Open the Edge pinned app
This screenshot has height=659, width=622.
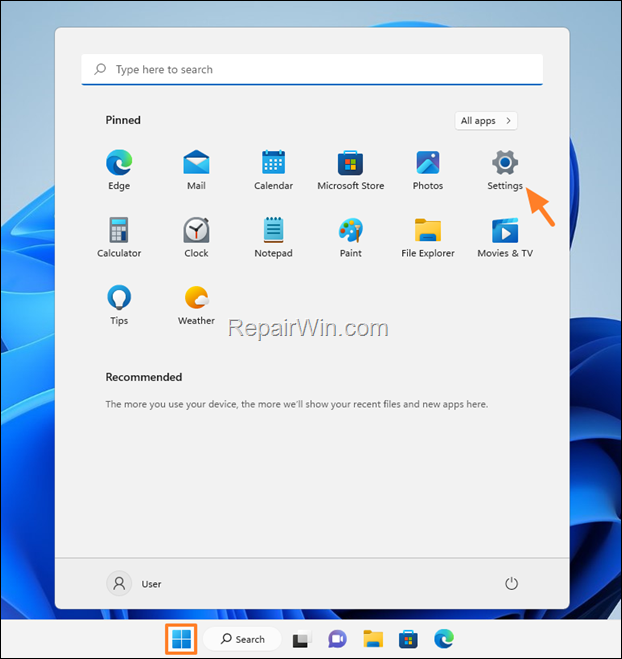[x=119, y=169]
